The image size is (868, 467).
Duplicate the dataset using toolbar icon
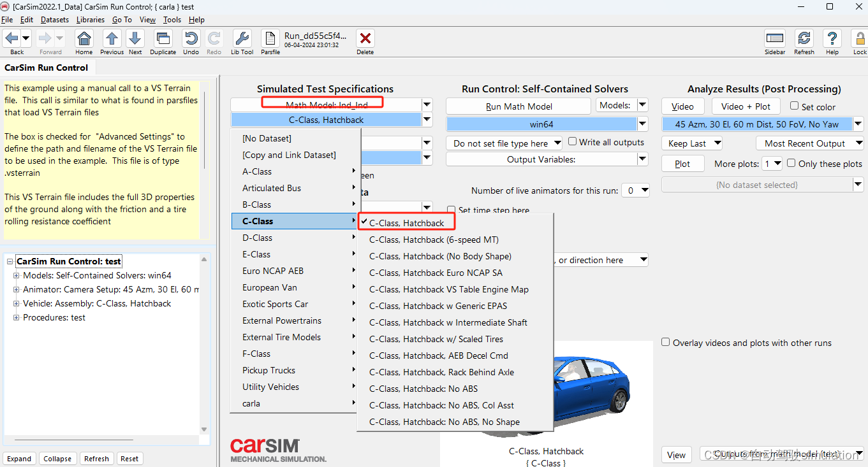click(163, 38)
